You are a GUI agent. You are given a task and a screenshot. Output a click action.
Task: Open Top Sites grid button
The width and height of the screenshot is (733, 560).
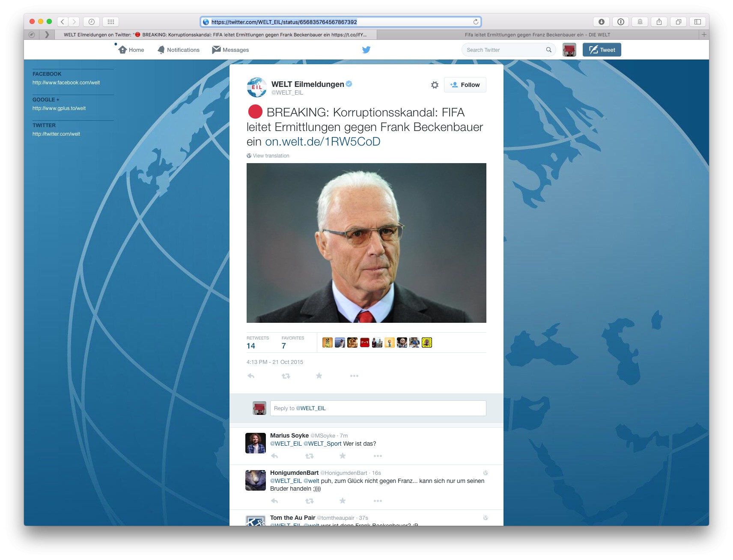[x=110, y=22]
